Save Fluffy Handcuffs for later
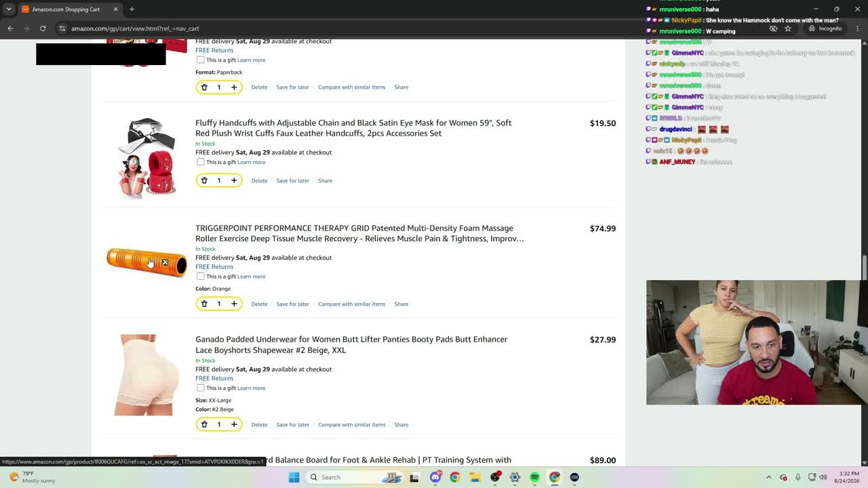The height and width of the screenshot is (488, 868). (292, 180)
